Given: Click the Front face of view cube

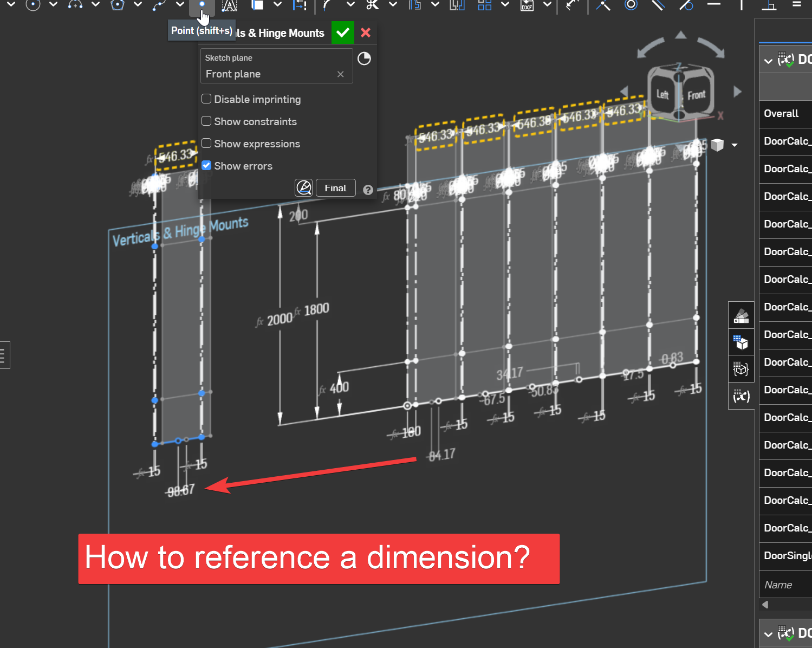Looking at the screenshot, I should tap(696, 96).
